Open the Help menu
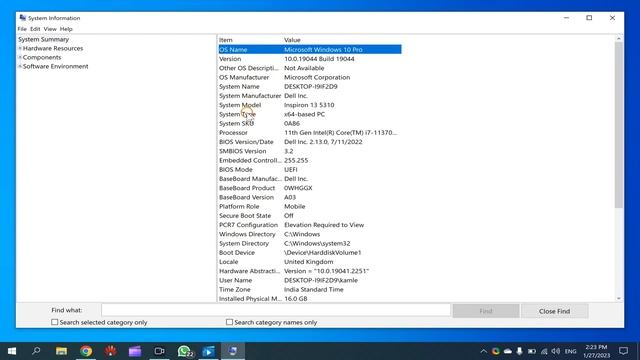 (x=66, y=29)
